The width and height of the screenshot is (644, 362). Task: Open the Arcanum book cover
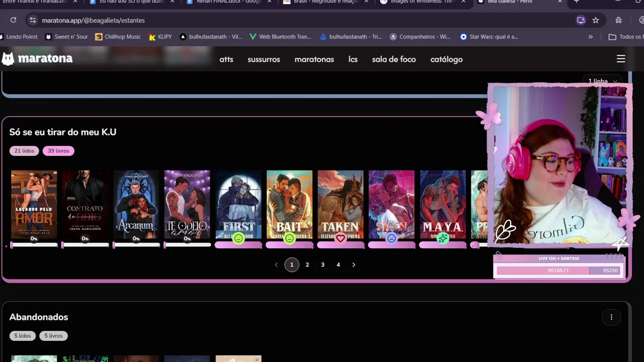point(136,204)
